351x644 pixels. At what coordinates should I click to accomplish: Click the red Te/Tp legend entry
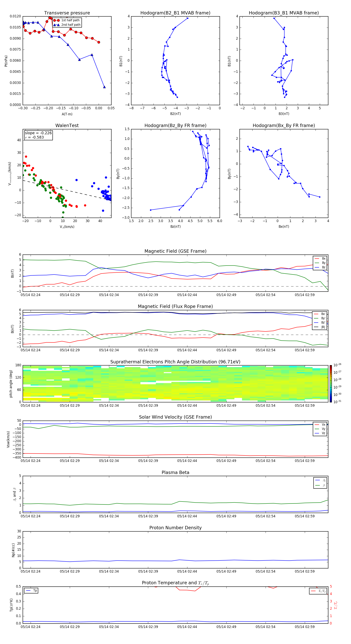[318, 591]
